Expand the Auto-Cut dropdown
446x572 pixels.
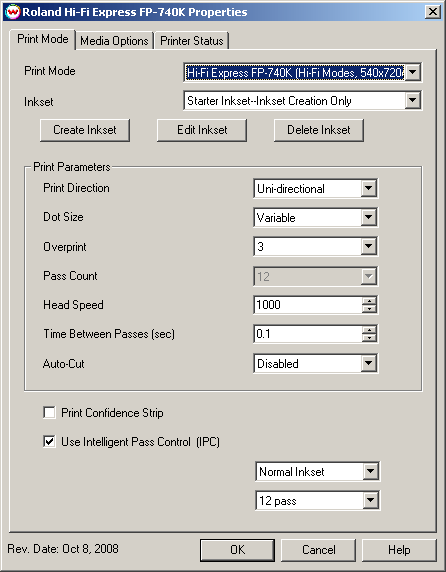coord(369,363)
